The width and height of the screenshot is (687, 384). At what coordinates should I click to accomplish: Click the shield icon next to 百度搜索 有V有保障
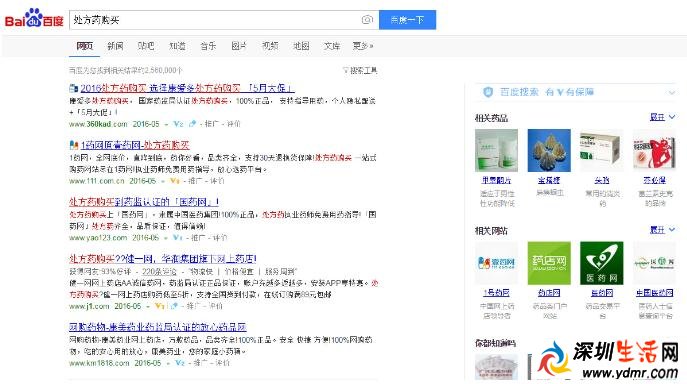coord(488,92)
